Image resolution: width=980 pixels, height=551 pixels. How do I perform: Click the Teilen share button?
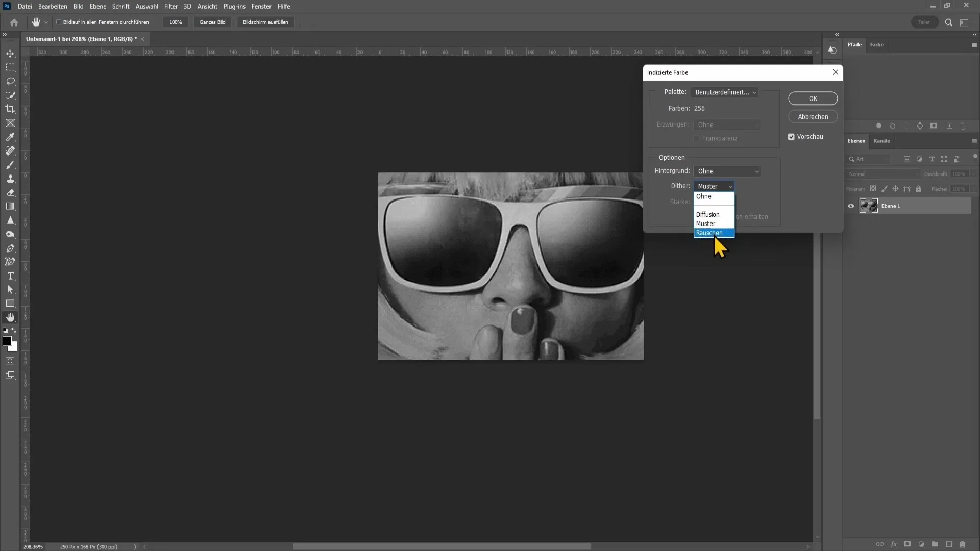pos(924,22)
